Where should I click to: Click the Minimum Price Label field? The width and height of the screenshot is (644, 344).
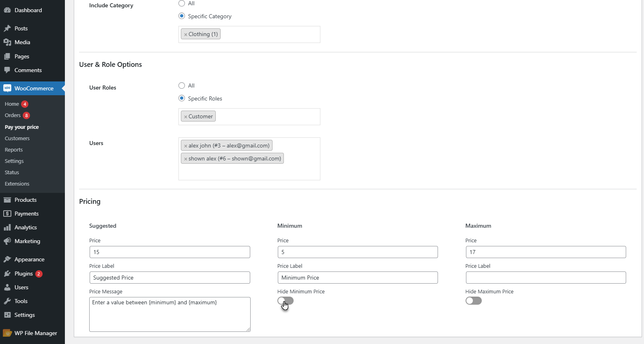point(358,278)
